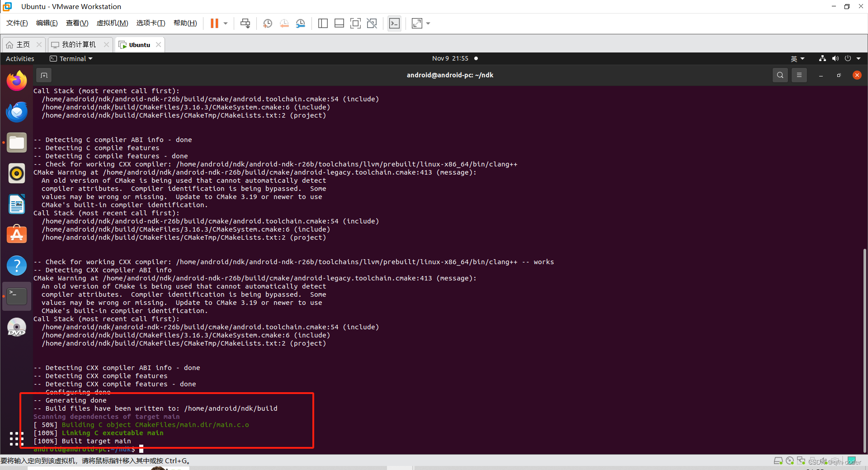
Task: Click the '[100%] Built target main' line
Action: point(82,441)
